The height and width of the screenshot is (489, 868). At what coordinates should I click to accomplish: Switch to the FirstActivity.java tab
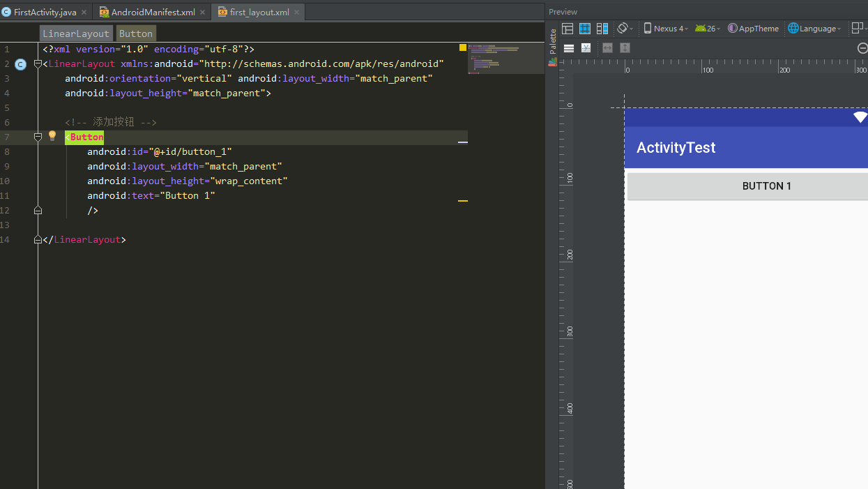point(45,12)
